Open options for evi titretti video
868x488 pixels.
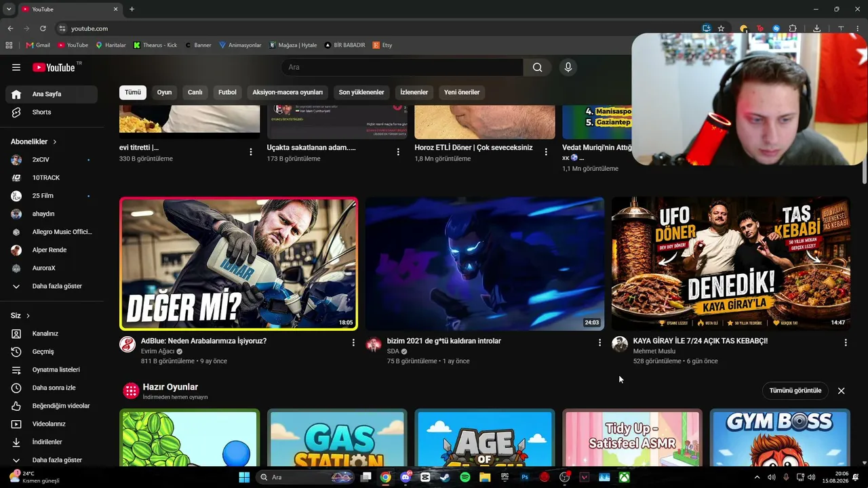tap(251, 152)
